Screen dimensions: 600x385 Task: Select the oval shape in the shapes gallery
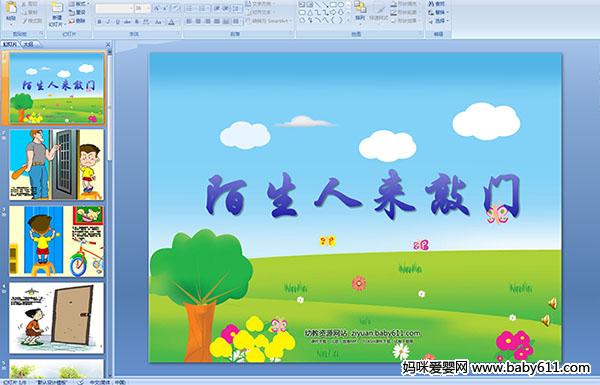[x=341, y=5]
